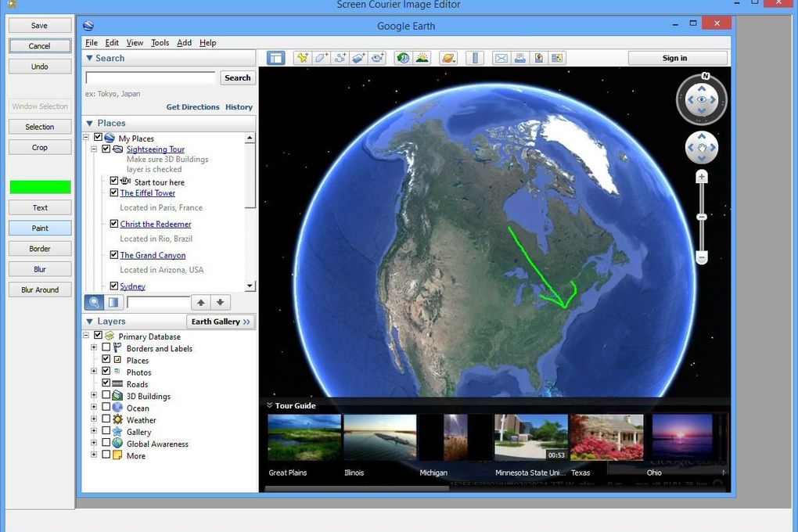This screenshot has width=798, height=532.
Task: Click the Look joystick eye icon
Action: (x=701, y=100)
